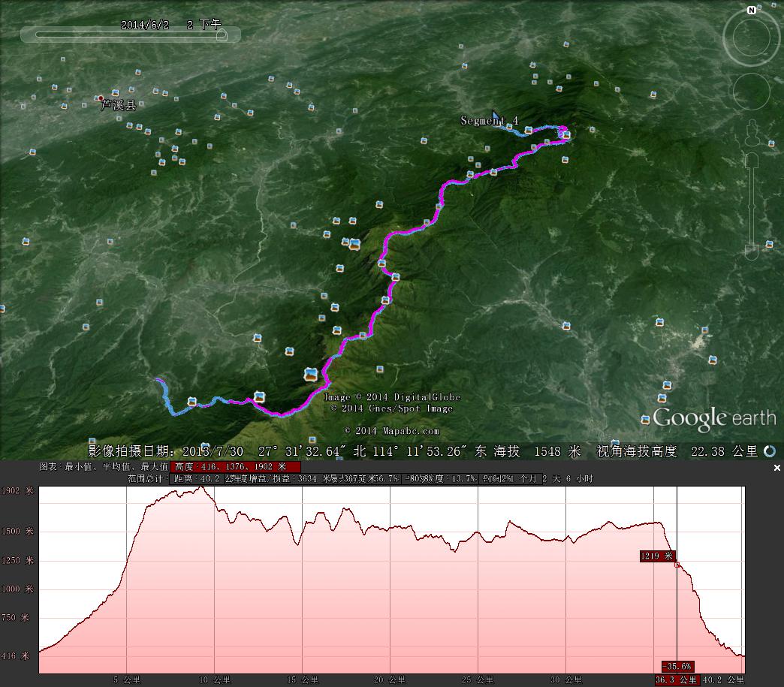Screen dimensions: 784x687
Task: Click the Segment 4 track start arrow
Action: pos(496,119)
